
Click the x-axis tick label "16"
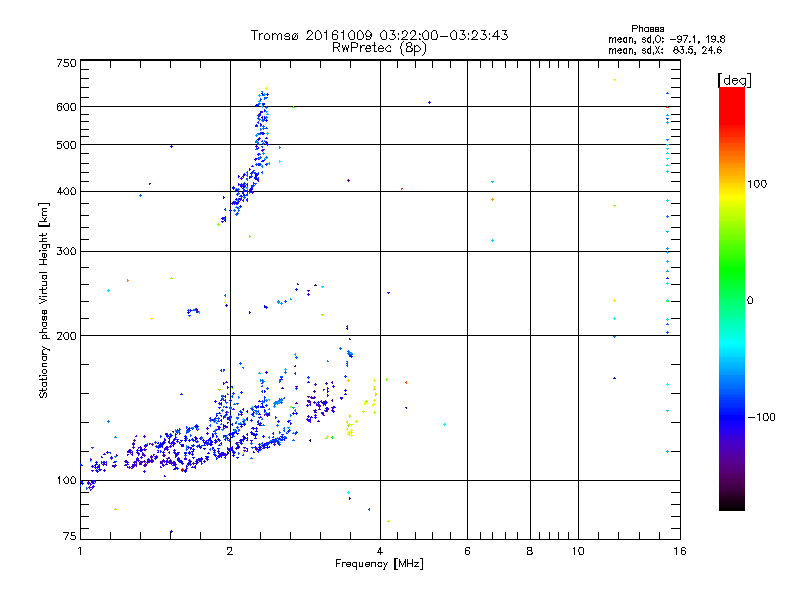click(x=680, y=551)
